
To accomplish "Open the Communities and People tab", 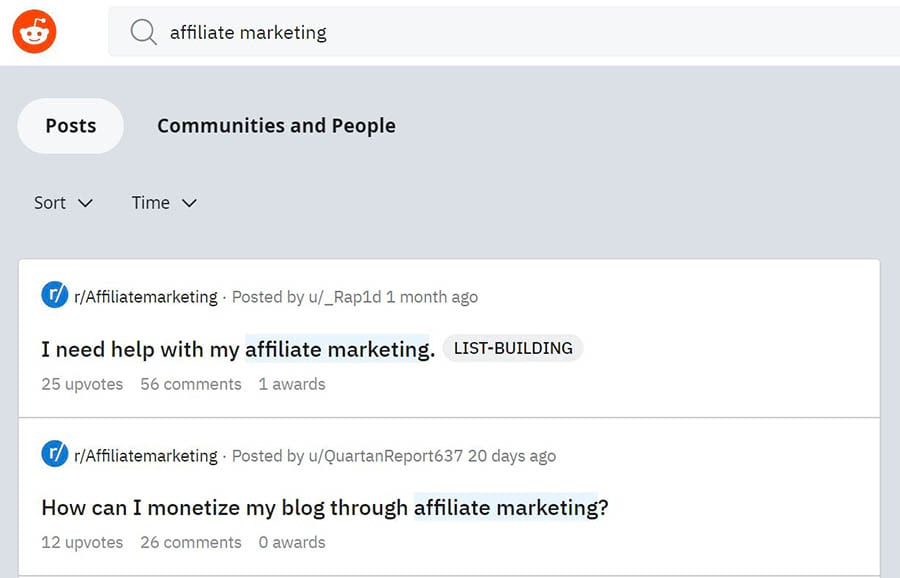I will tap(276, 126).
